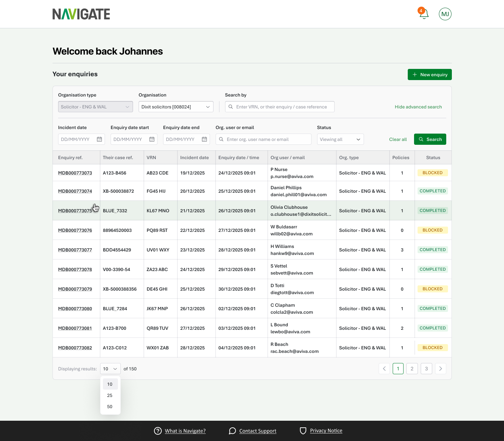
Task: Open the Dixit solicitors organisation dropdown
Action: (x=176, y=107)
